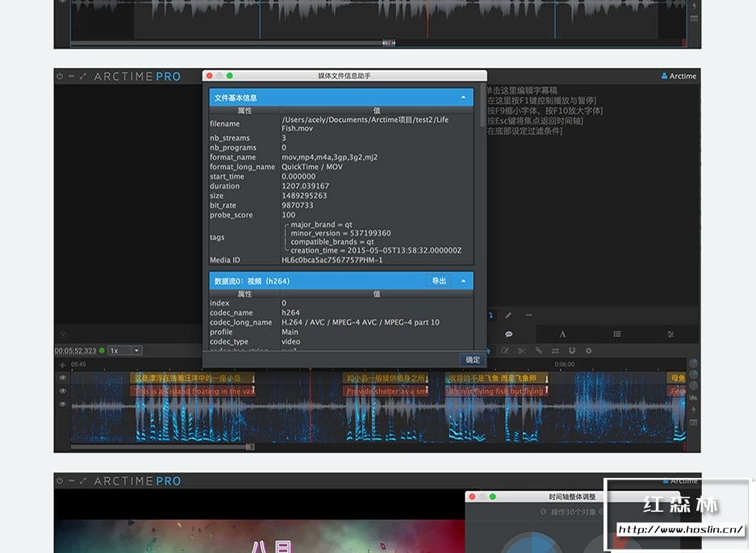The height and width of the screenshot is (553, 756).
Task: Select the partly visible '母鱼' subtitle block
Action: 676,378
